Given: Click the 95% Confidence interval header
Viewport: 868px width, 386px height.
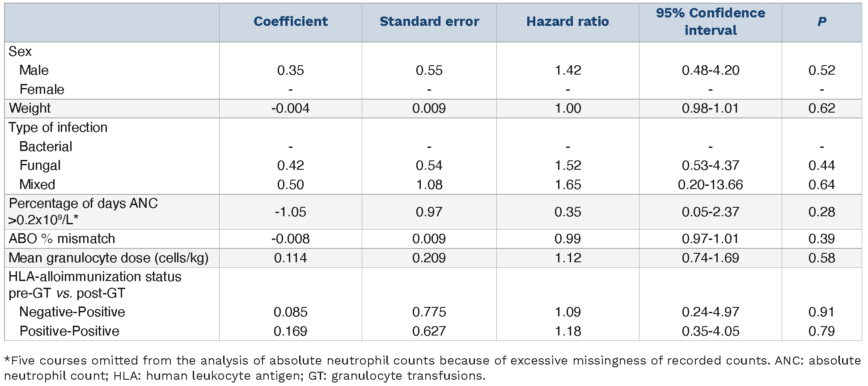Looking at the screenshot, I should tap(710, 21).
